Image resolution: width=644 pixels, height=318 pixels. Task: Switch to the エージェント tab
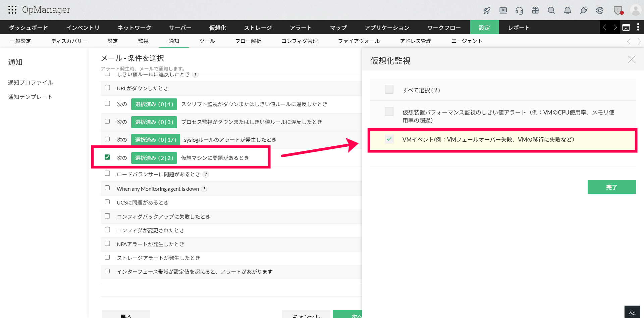click(x=467, y=41)
